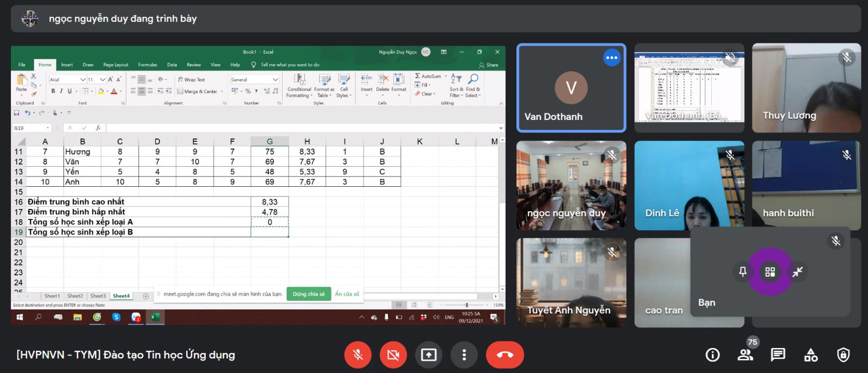The height and width of the screenshot is (373, 868).
Task: Turn on the camera button
Action: click(393, 355)
